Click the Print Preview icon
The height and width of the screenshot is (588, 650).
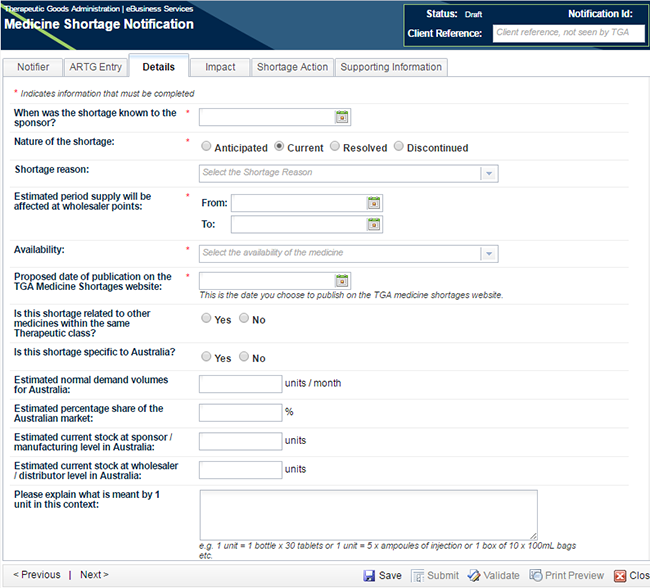point(536,576)
